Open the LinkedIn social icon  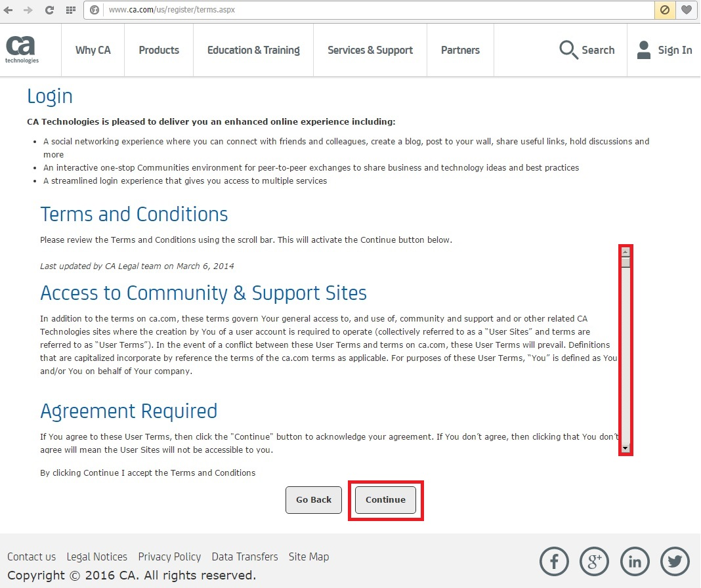click(x=635, y=561)
